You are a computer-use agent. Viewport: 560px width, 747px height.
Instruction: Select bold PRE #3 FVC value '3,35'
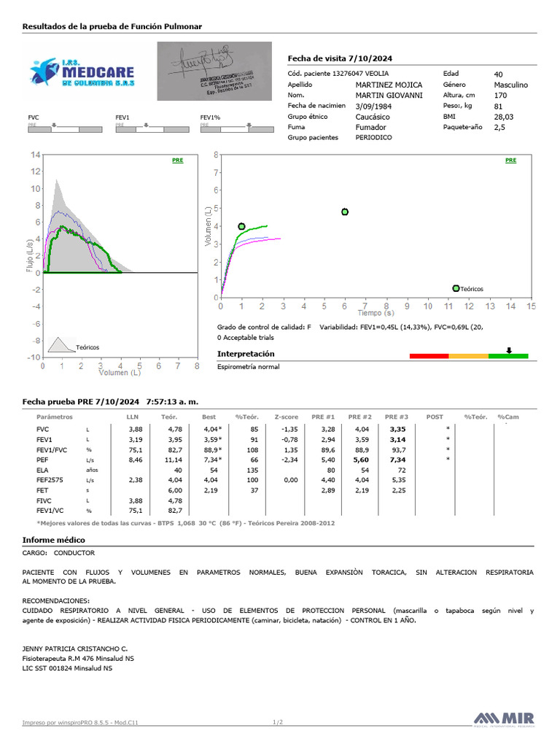pos(397,430)
